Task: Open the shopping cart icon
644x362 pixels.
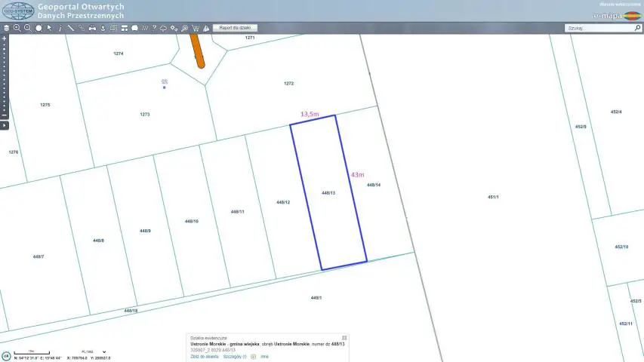Action: pos(196,29)
